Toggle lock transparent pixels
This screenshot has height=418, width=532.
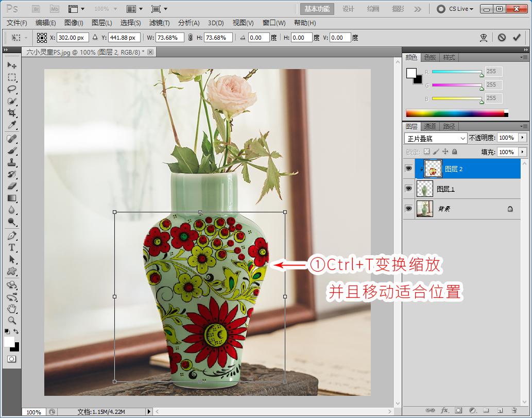coord(426,152)
